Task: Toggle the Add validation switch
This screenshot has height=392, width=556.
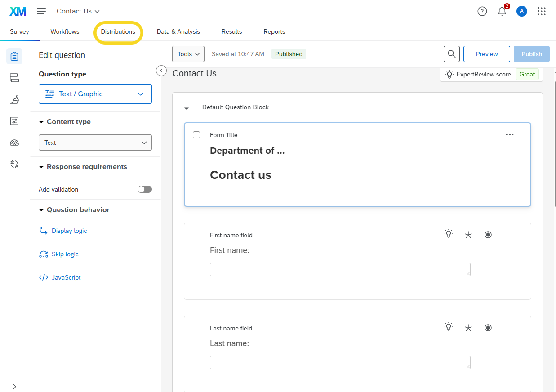Action: pos(145,189)
